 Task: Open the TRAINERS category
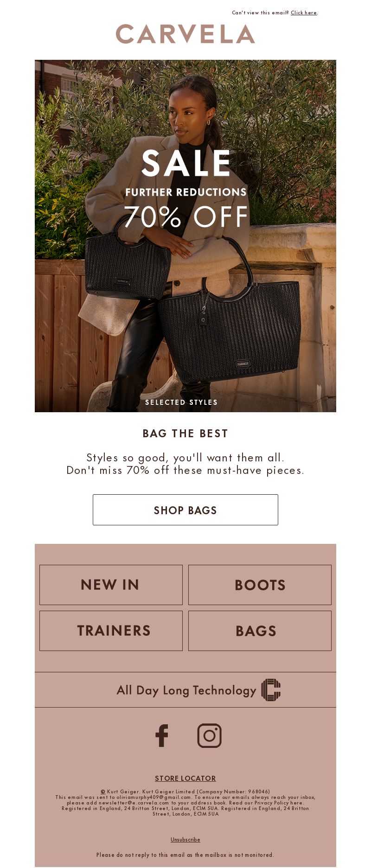click(x=111, y=631)
